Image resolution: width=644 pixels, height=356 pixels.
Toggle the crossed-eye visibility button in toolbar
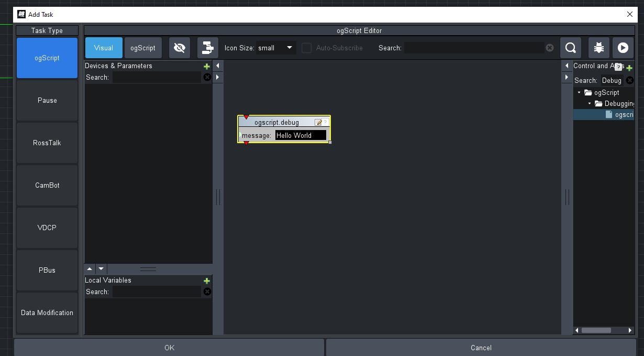(x=180, y=48)
